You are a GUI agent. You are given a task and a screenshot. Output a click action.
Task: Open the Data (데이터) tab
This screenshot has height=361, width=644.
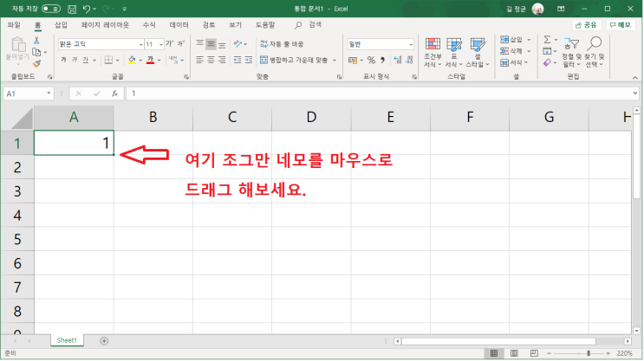click(179, 25)
